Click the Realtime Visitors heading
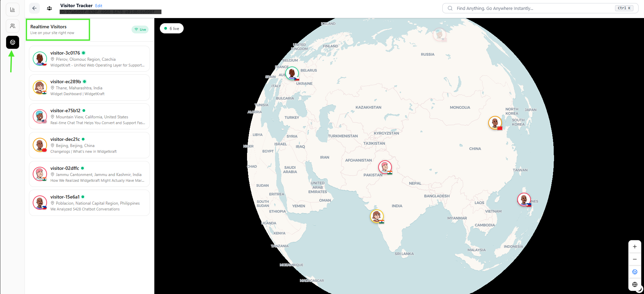 pos(48,27)
